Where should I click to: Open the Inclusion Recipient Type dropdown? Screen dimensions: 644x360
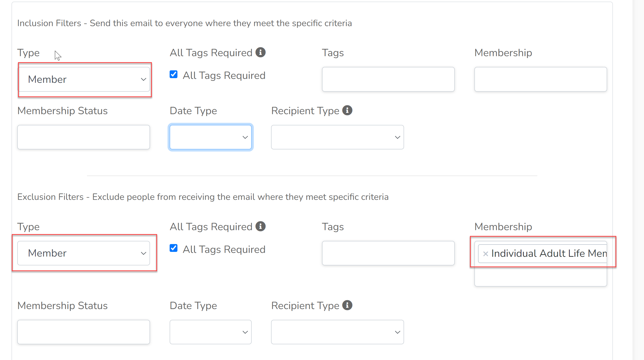tap(337, 137)
